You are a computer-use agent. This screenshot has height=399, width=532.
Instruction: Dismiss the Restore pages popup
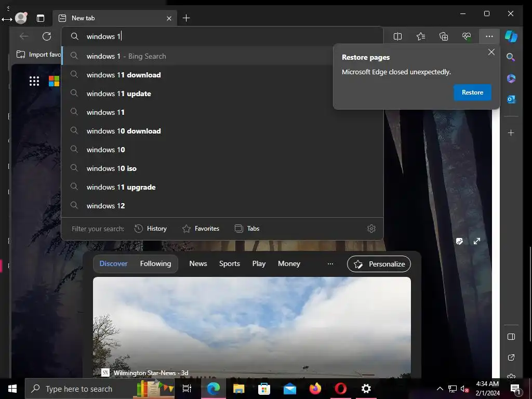click(491, 52)
